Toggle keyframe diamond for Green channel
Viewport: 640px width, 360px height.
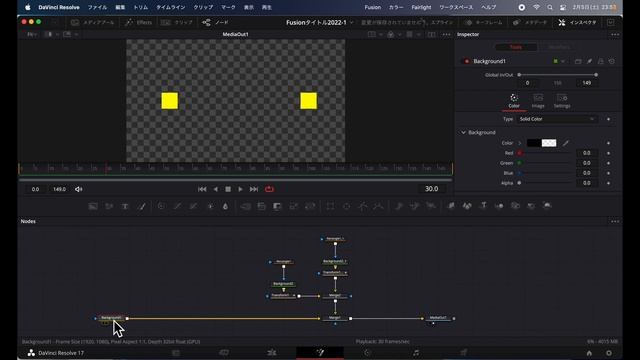click(x=608, y=163)
